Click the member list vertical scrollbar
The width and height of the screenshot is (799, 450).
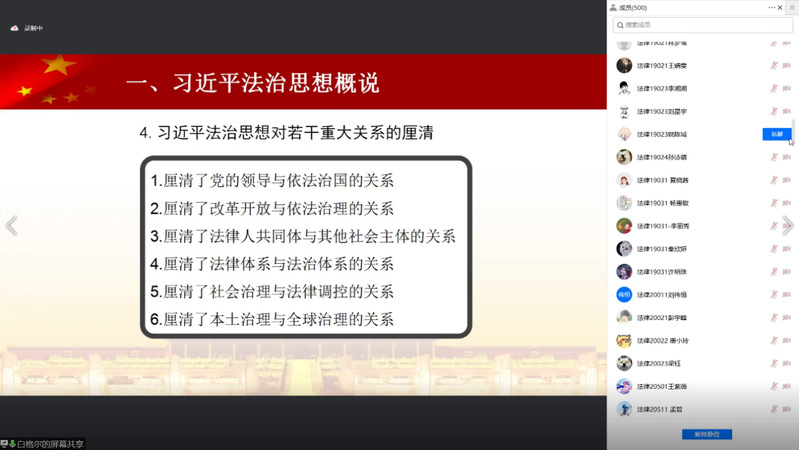(x=795, y=132)
